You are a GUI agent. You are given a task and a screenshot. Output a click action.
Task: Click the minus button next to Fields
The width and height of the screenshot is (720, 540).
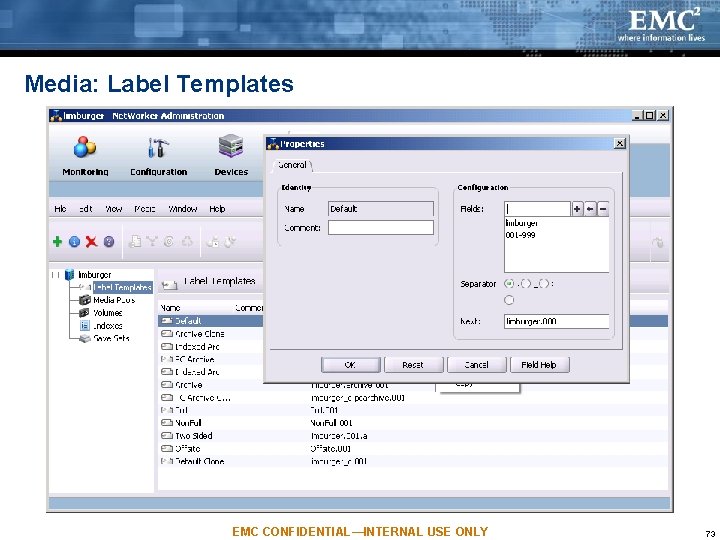(x=603, y=209)
